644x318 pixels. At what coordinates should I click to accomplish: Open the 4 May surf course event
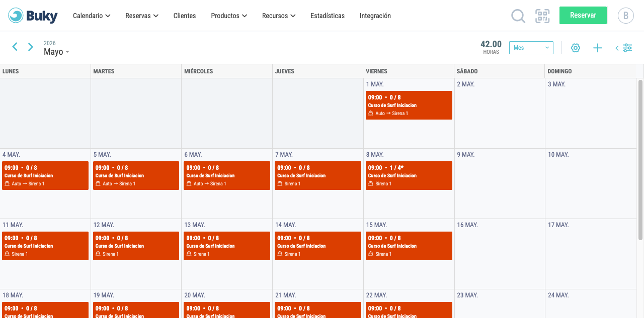pos(45,175)
